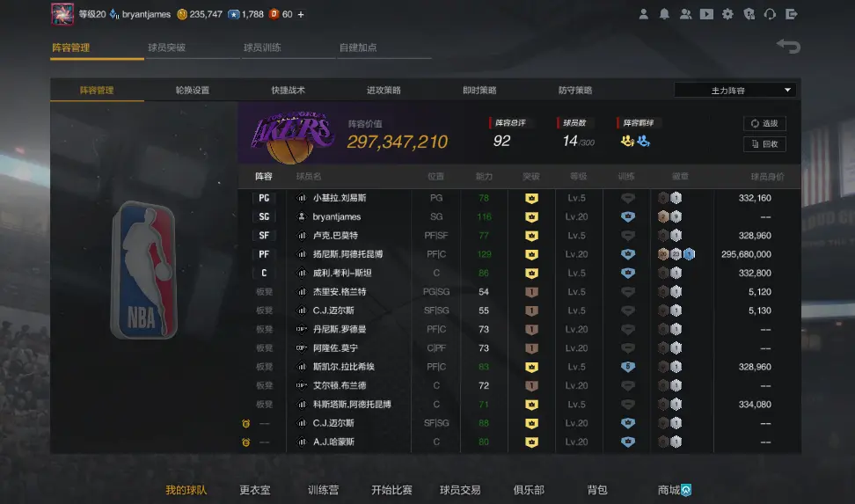
Task: Select the top-level 阵容管理 tab
Action: (x=71, y=47)
